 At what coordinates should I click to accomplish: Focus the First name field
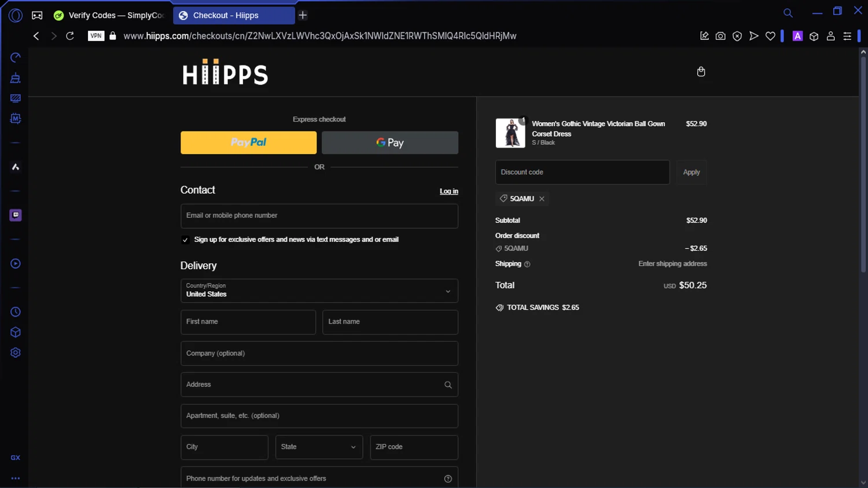(248, 322)
